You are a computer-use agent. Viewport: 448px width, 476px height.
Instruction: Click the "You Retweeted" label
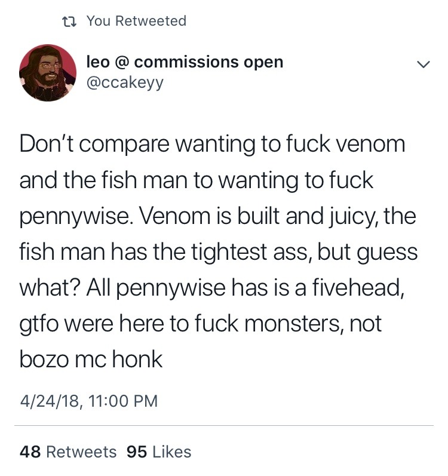coord(136,21)
